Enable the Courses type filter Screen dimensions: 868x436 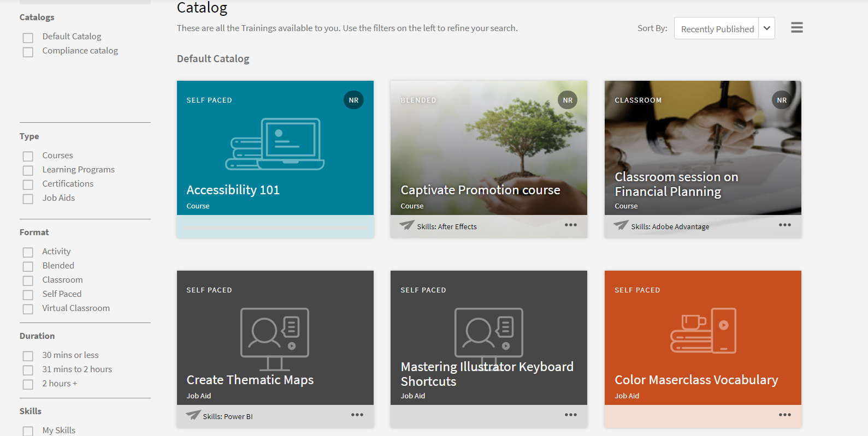point(28,157)
